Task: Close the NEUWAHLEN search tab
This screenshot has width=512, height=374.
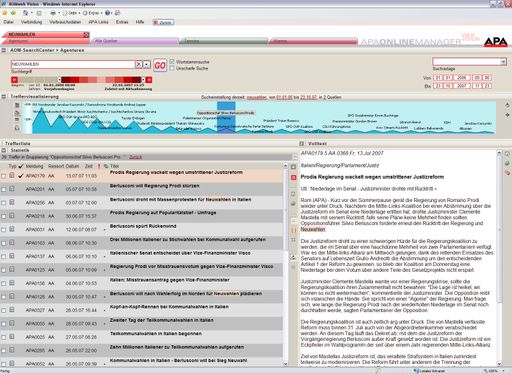Action: [86, 34]
